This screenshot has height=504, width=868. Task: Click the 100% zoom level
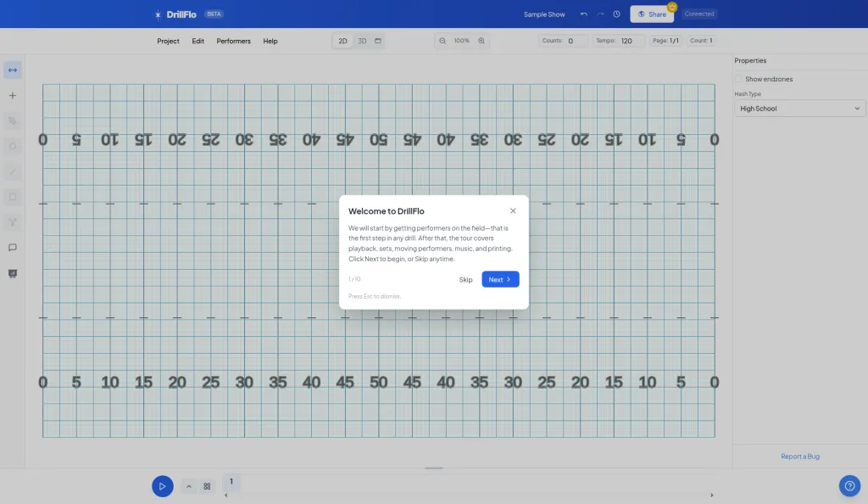[x=462, y=41]
